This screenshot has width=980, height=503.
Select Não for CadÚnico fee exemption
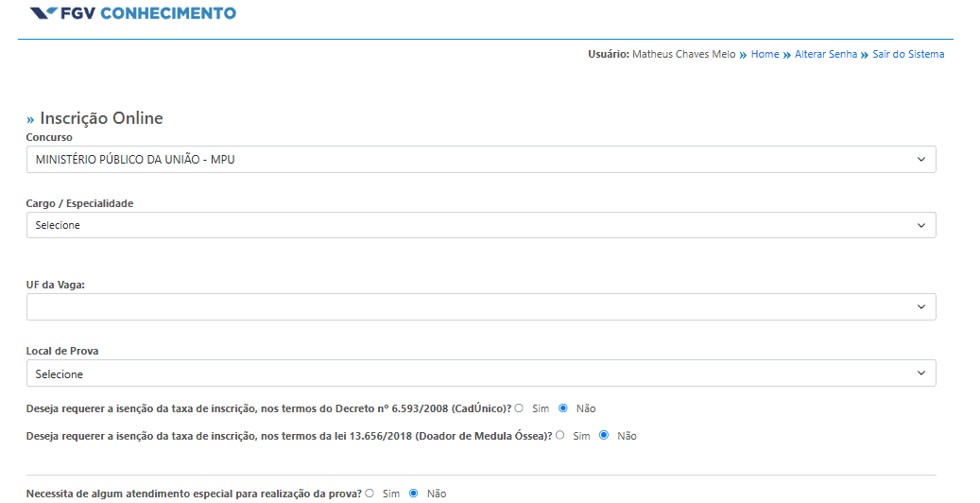pos(563,408)
